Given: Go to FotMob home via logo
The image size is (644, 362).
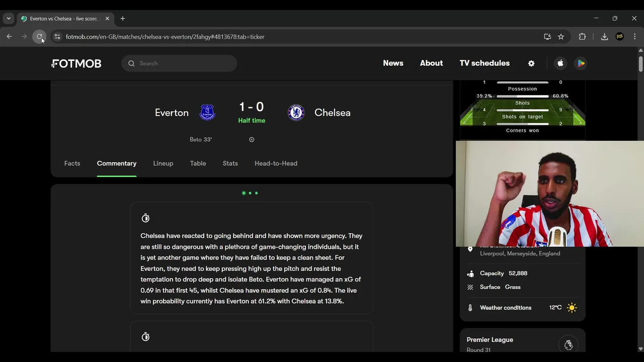Looking at the screenshot, I should tap(76, 63).
